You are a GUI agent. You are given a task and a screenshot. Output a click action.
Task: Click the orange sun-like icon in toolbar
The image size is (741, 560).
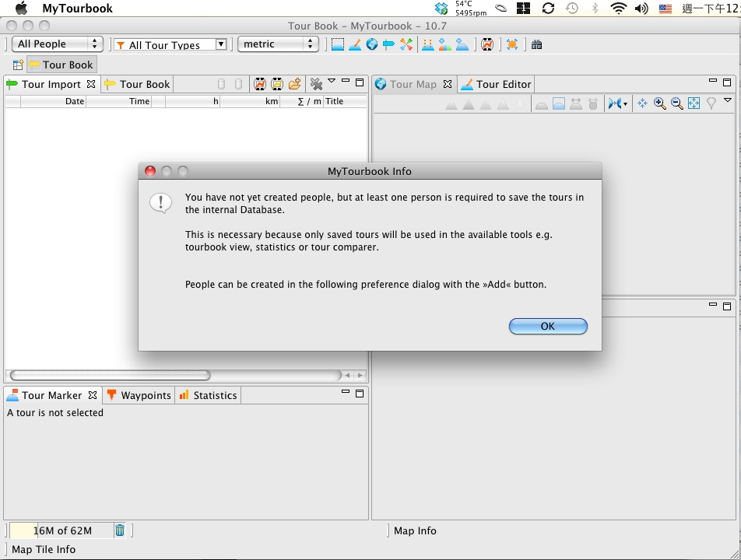(512, 45)
